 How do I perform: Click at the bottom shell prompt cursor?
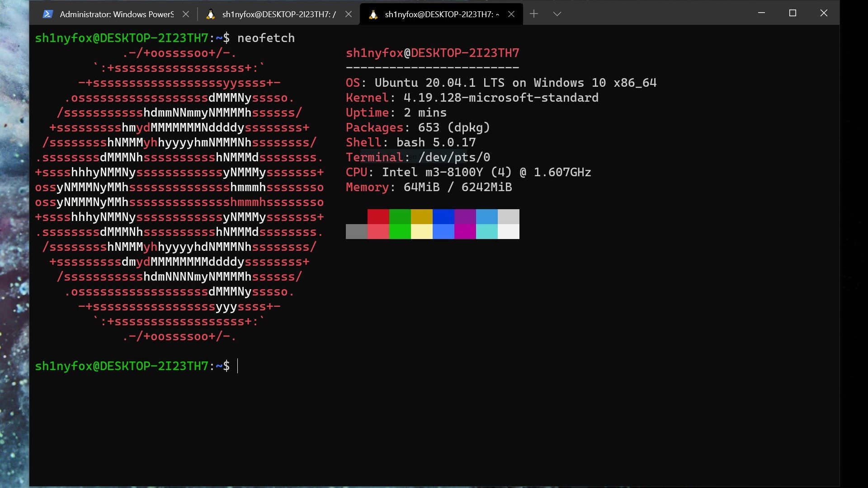(238, 366)
